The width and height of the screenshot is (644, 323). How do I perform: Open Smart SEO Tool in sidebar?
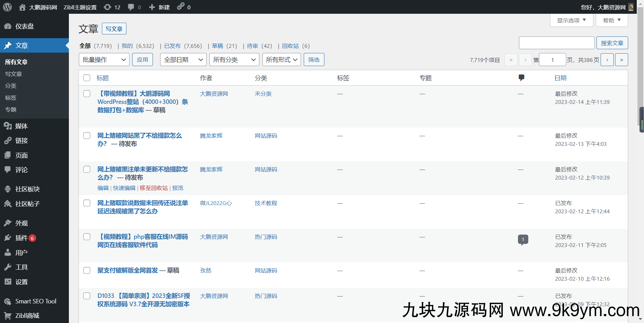(35, 301)
